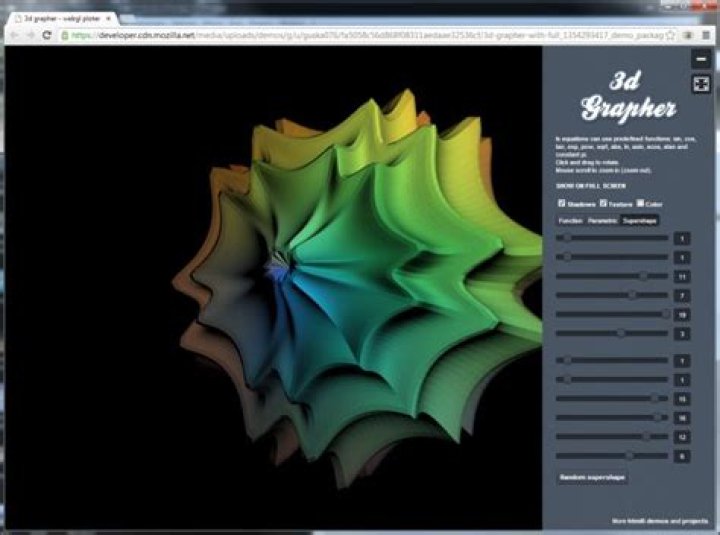Click the rendered 3D supershape in the canvas
The width and height of the screenshot is (720, 535).
pyautogui.click(x=358, y=289)
